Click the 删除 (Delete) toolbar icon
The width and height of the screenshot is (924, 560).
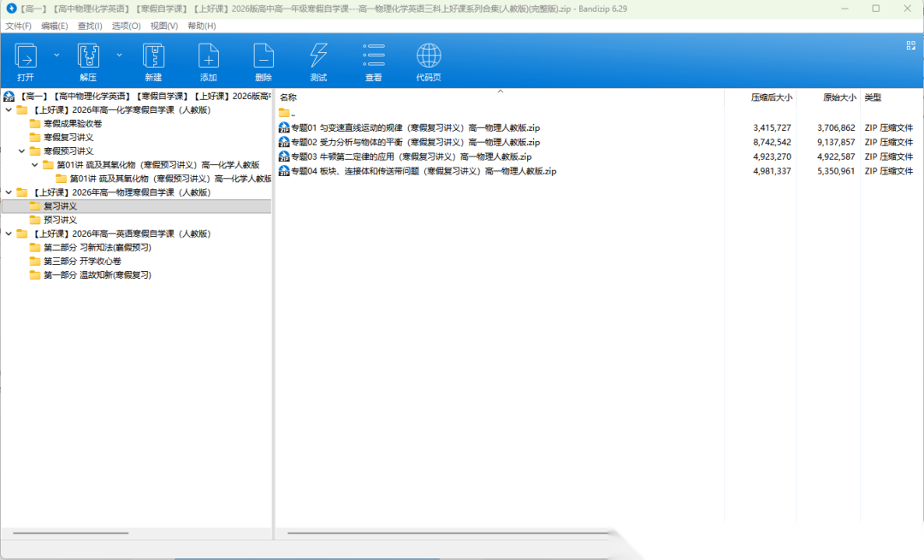pyautogui.click(x=264, y=57)
